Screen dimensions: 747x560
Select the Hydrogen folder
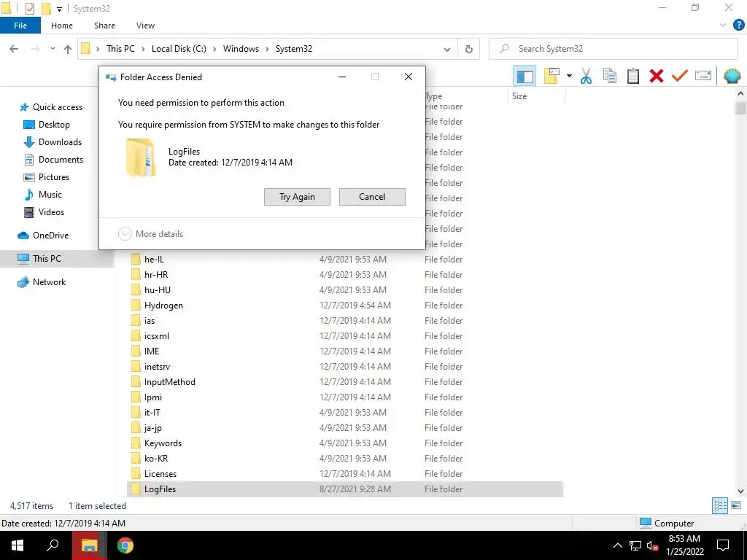tap(346, 306)
